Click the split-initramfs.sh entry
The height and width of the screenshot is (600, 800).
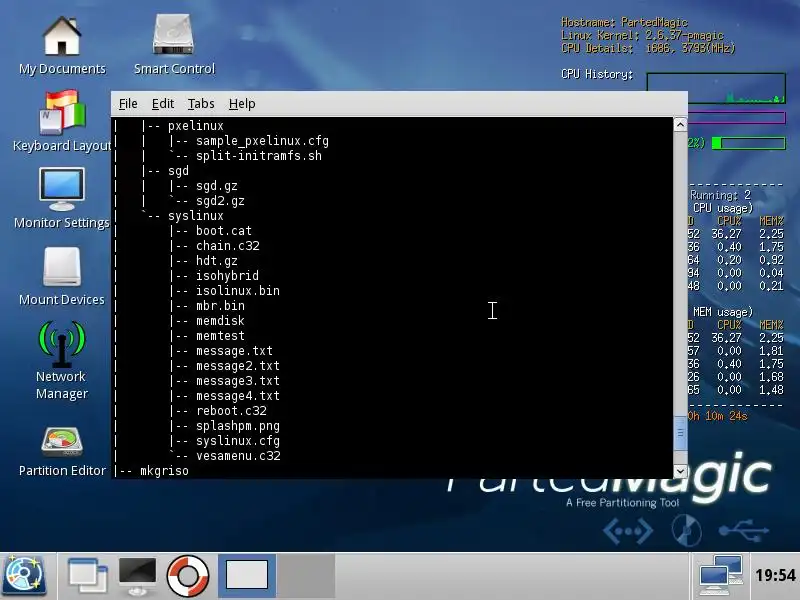259,156
